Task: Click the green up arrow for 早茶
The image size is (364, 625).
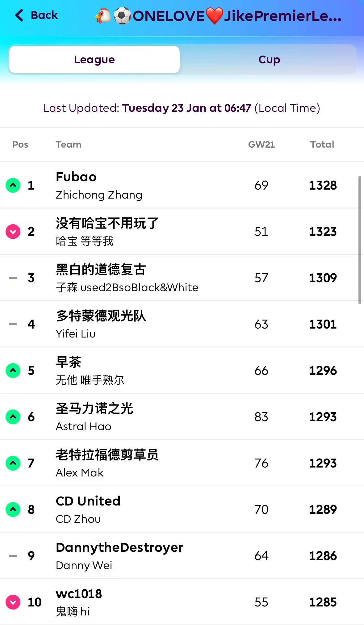Action: [x=13, y=371]
